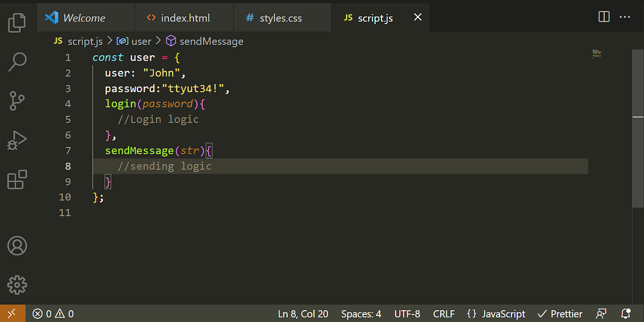Click the vertical scrollbar slider
644x322 pixels.
638,129
